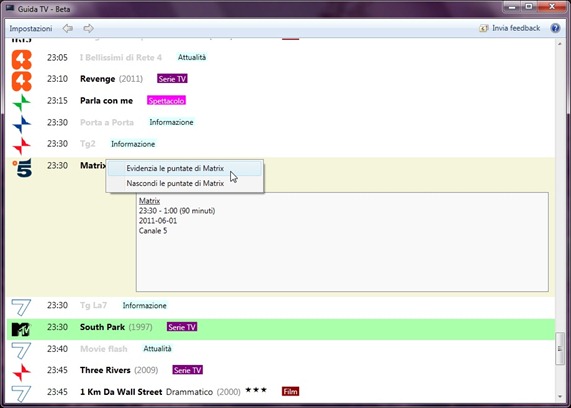Click the Spettacolo genre tag
This screenshot has width=571, height=408.
point(166,101)
